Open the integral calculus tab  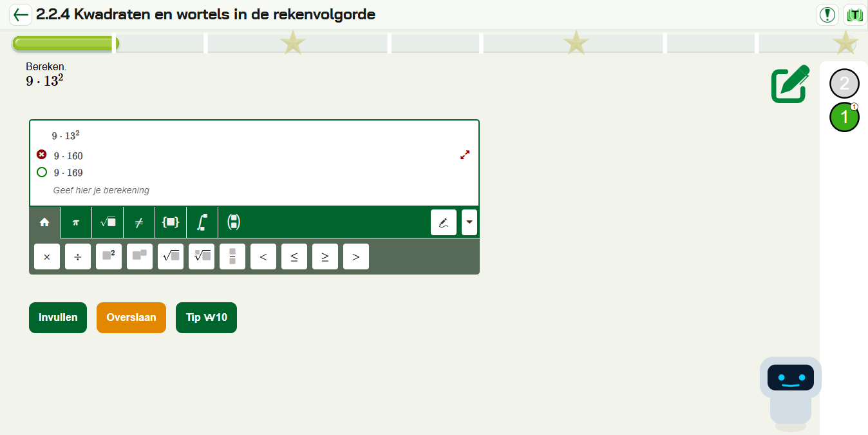(x=202, y=222)
